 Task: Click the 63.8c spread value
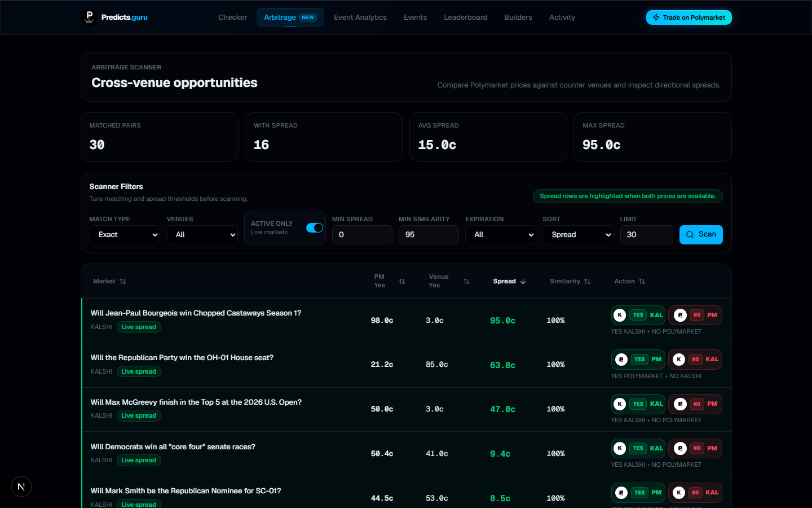[502, 365]
